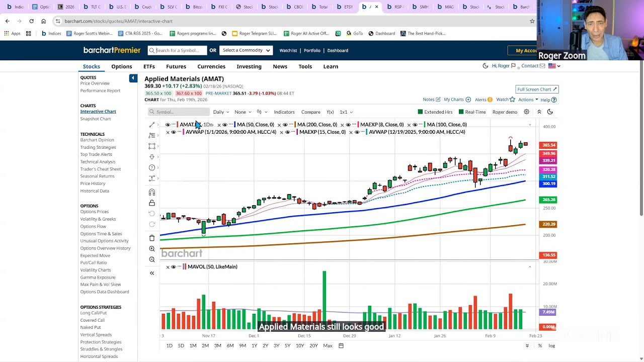Open the Options Prices link

94,212
